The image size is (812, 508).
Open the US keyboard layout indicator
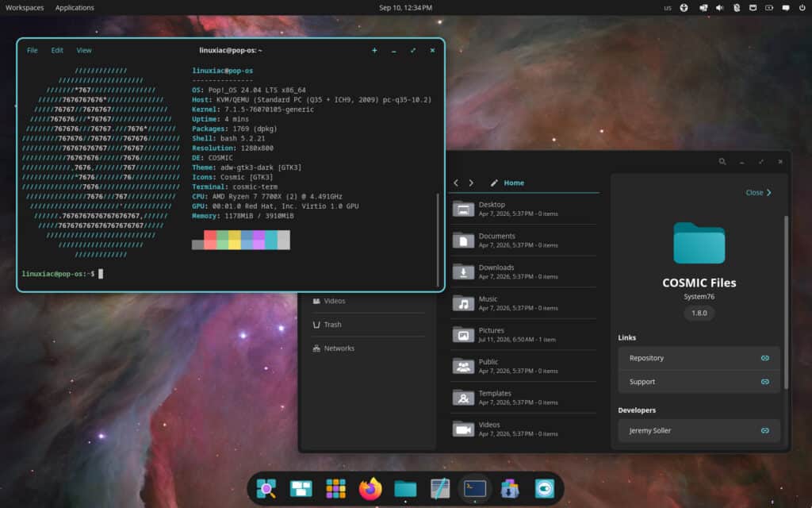668,8
